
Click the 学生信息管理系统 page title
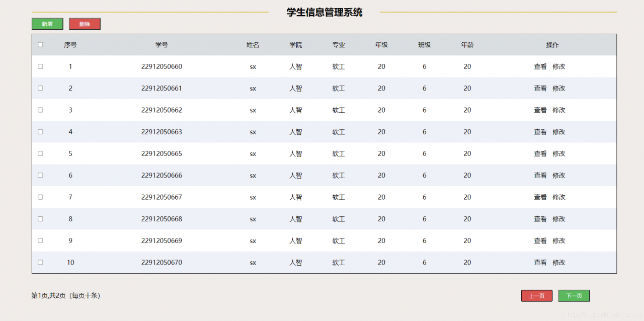pyautogui.click(x=325, y=13)
